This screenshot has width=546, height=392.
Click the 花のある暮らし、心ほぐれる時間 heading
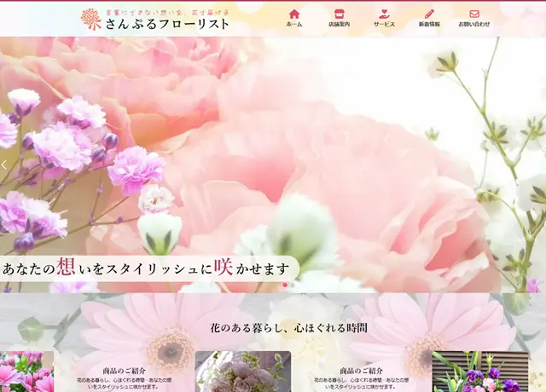click(x=289, y=327)
